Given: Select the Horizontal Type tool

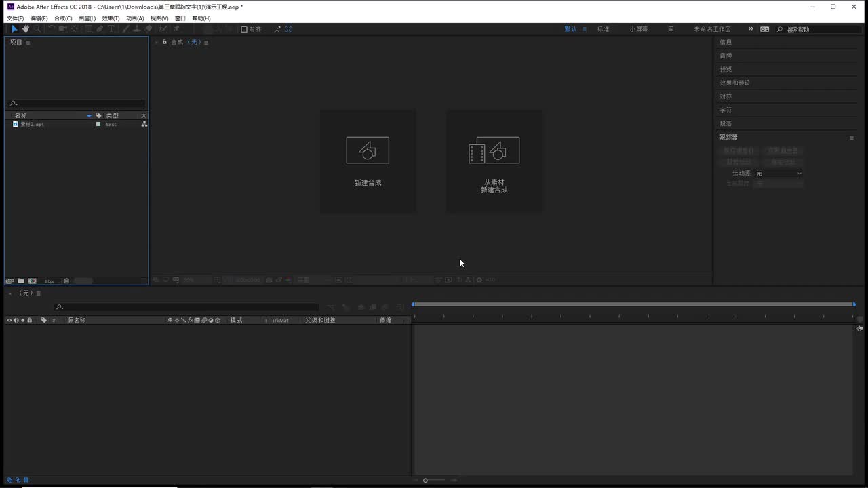Looking at the screenshot, I should point(111,29).
